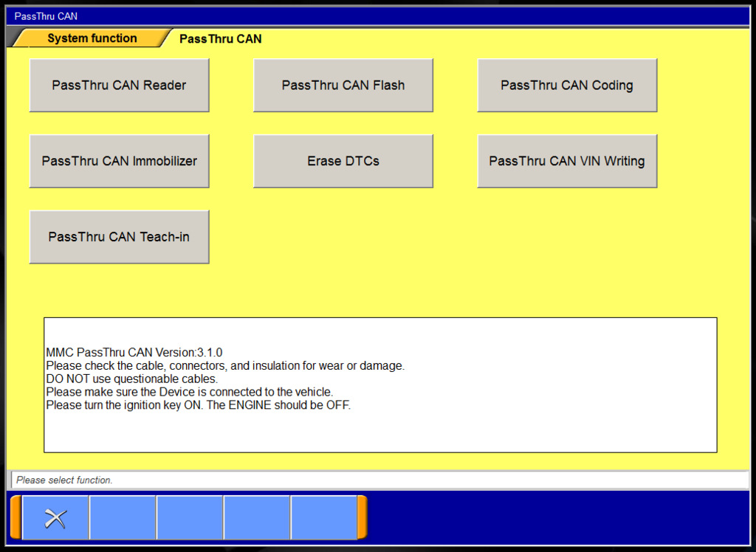Screen dimensions: 756x552
Task: Click the rightmost toolbar slot
Action: [323, 517]
